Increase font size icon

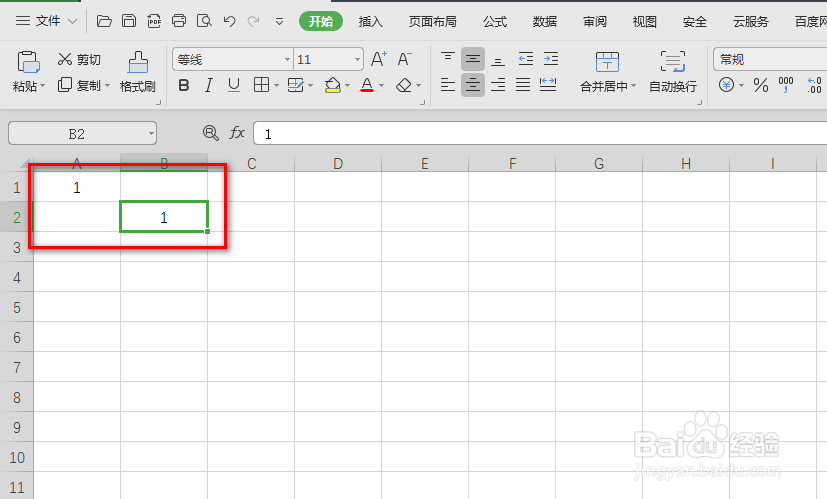pyautogui.click(x=379, y=59)
